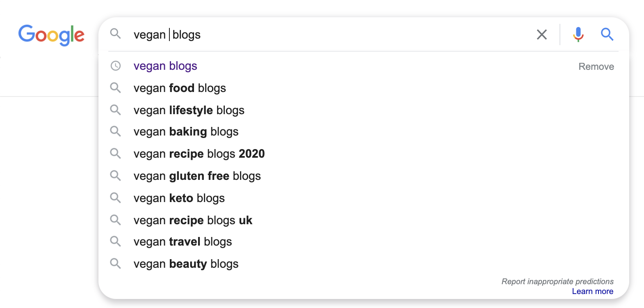This screenshot has width=644, height=308.
Task: Click clock history icon beside vegan blogs
Action: (x=116, y=66)
